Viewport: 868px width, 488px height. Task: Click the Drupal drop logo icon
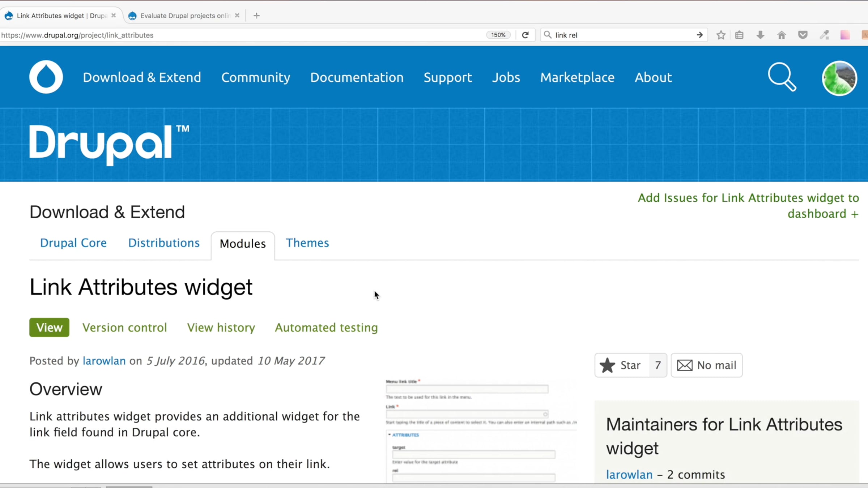pyautogui.click(x=46, y=77)
